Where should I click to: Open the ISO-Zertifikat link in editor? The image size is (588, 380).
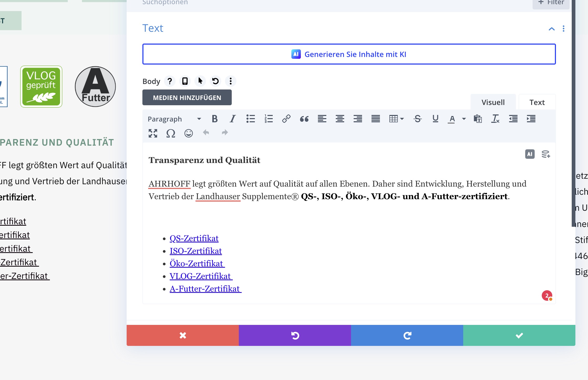click(196, 251)
